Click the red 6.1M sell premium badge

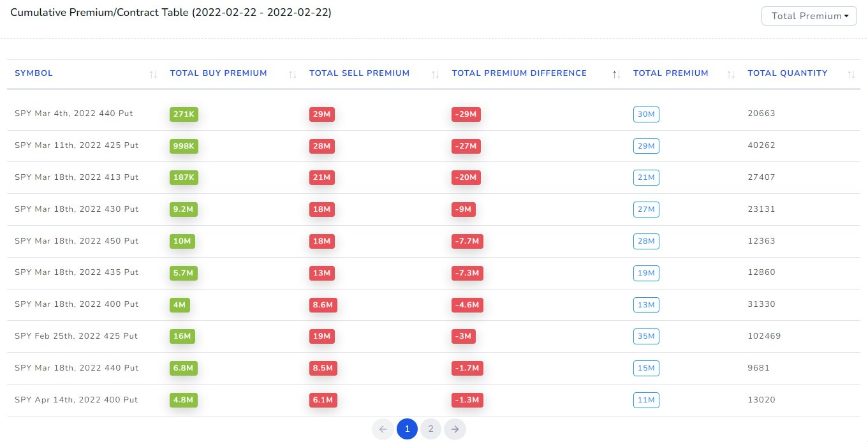pos(323,401)
